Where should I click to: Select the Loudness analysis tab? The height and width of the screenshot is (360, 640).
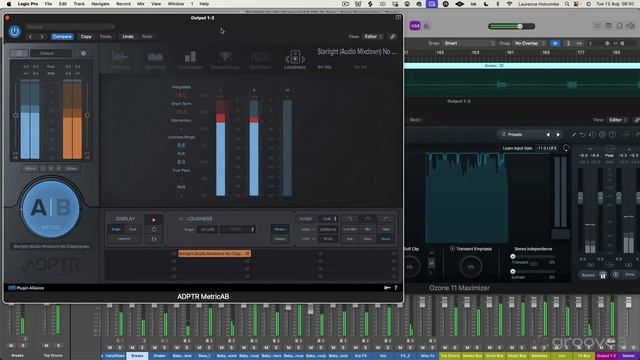295,60
